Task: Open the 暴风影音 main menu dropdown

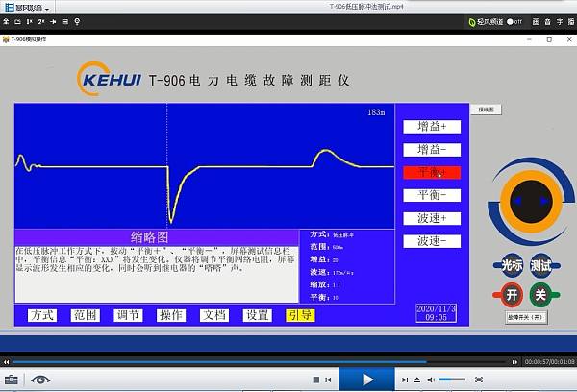Action: [27, 8]
